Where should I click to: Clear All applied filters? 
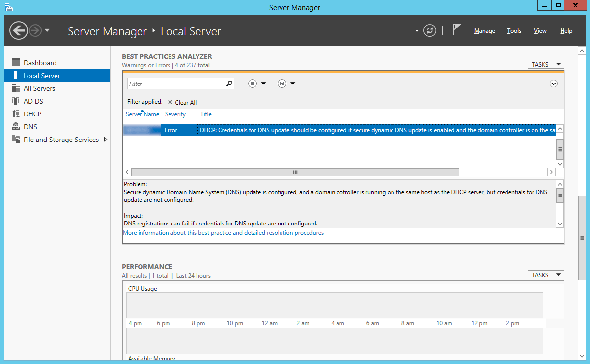[x=182, y=102]
